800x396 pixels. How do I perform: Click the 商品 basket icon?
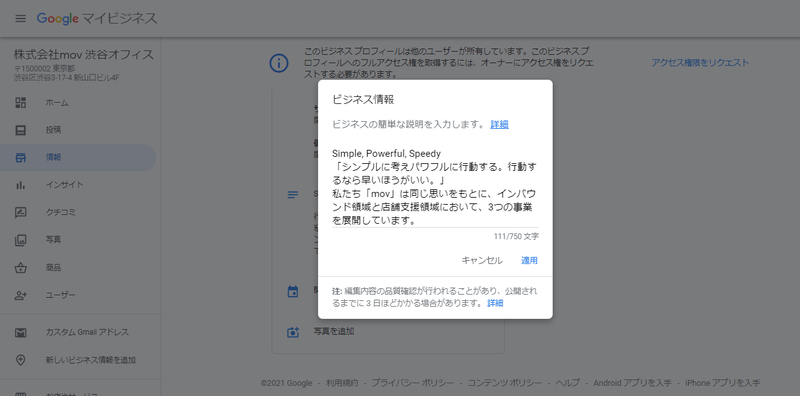point(20,267)
